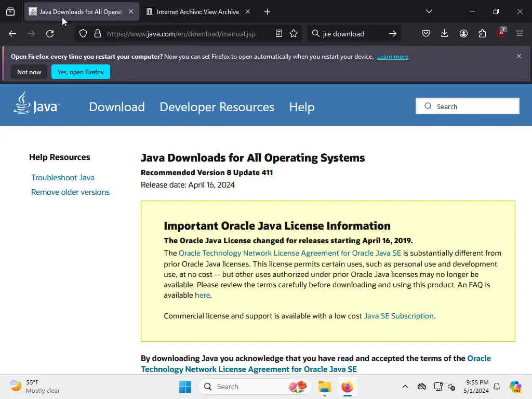The width and height of the screenshot is (532, 399).
Task: Open uBlock Origin extension icon
Action: (x=501, y=33)
